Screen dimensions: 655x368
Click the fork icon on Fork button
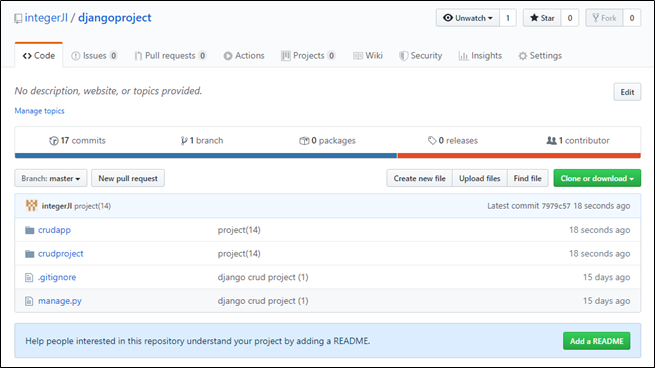596,18
